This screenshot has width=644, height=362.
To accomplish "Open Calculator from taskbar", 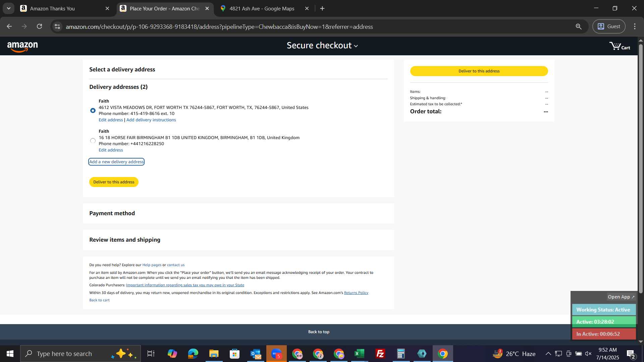I will [401, 354].
